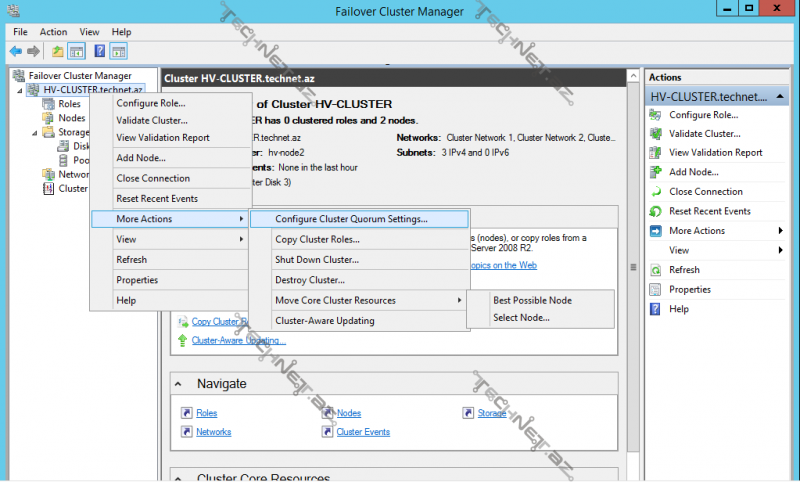Viewport: 800px width, 482px height.
Task: Click the Roles tree node icon
Action: 48,104
